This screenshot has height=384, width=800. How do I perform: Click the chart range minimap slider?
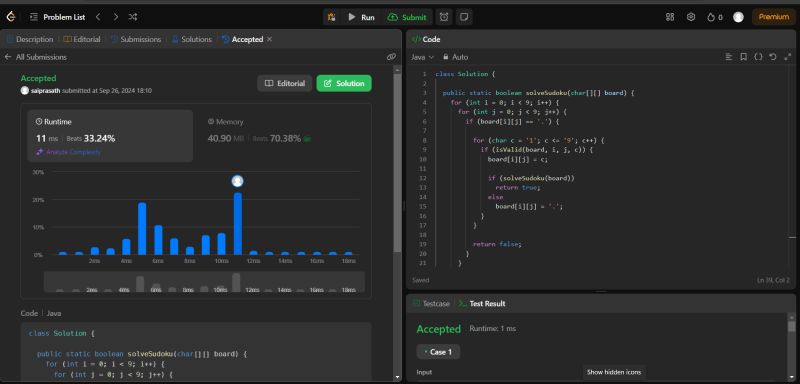[204, 281]
